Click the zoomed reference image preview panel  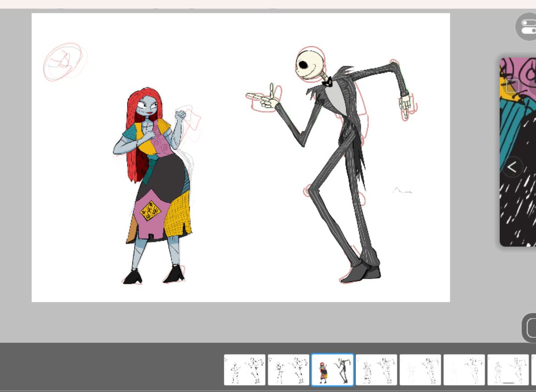[518, 152]
